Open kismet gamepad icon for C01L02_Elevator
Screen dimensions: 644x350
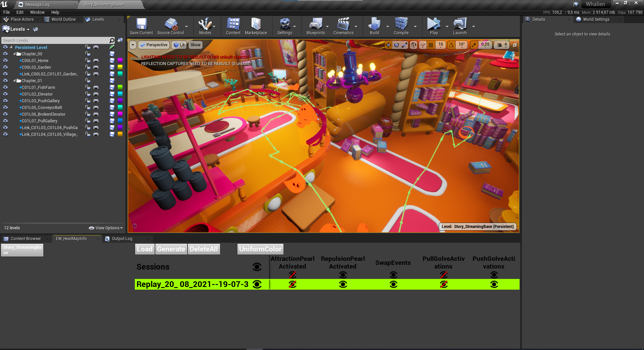pyautogui.click(x=96, y=94)
